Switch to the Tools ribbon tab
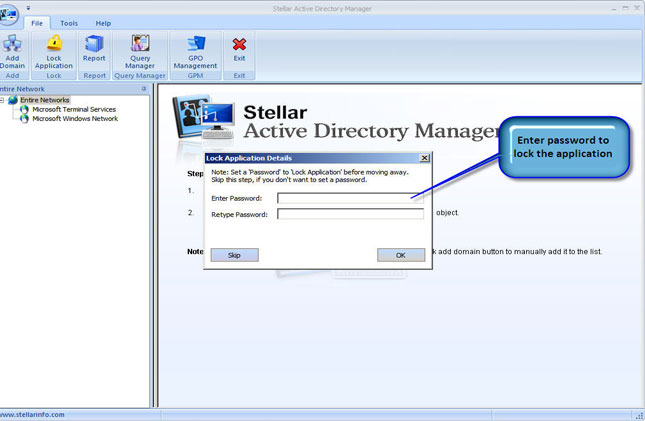Viewport: 645px width, 421px height. pos(69,22)
